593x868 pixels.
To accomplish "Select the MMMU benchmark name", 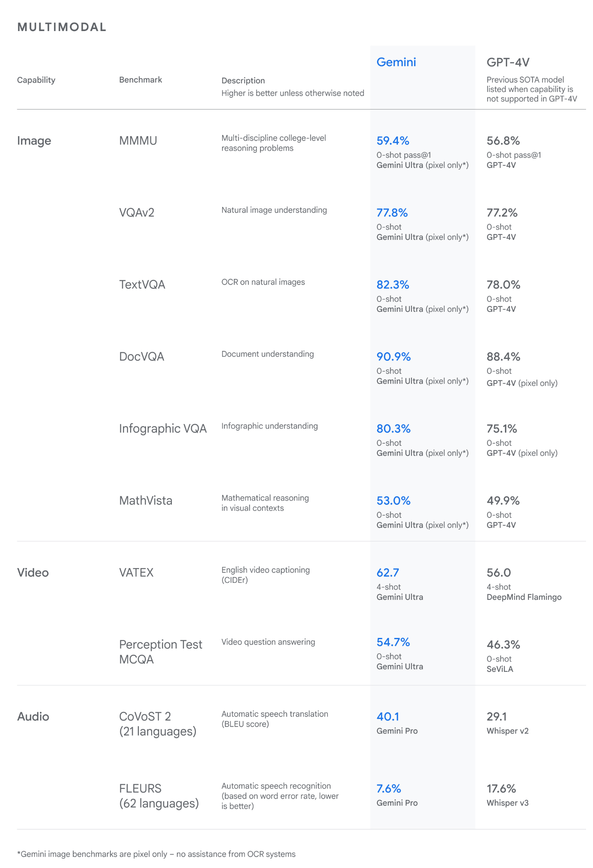I will [x=138, y=141].
